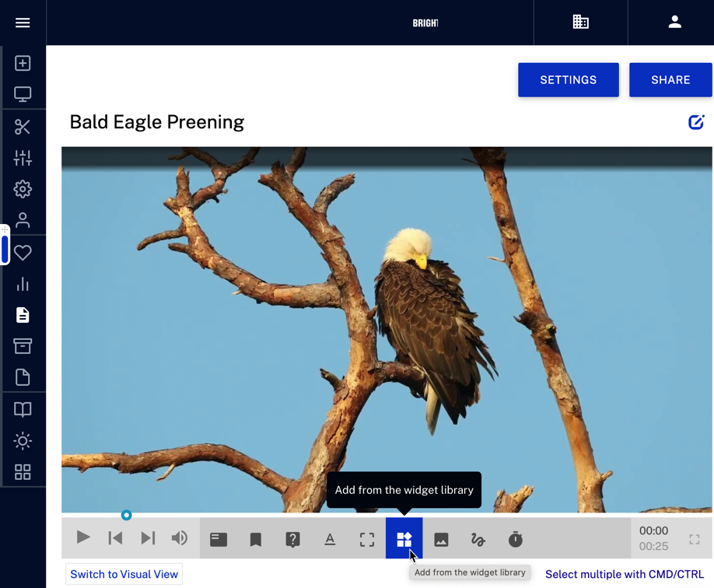Image resolution: width=714 pixels, height=588 pixels.
Task: Click the edit title pencil icon
Action: pos(696,122)
